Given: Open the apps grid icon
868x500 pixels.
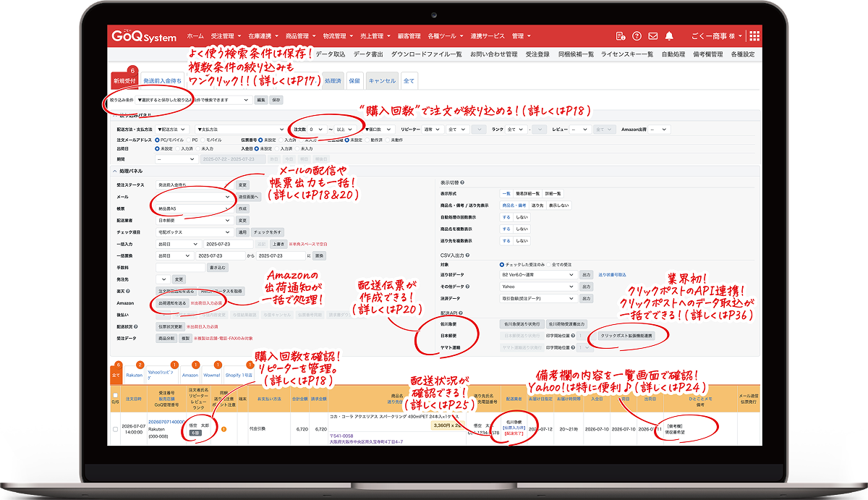Looking at the screenshot, I should point(754,36).
